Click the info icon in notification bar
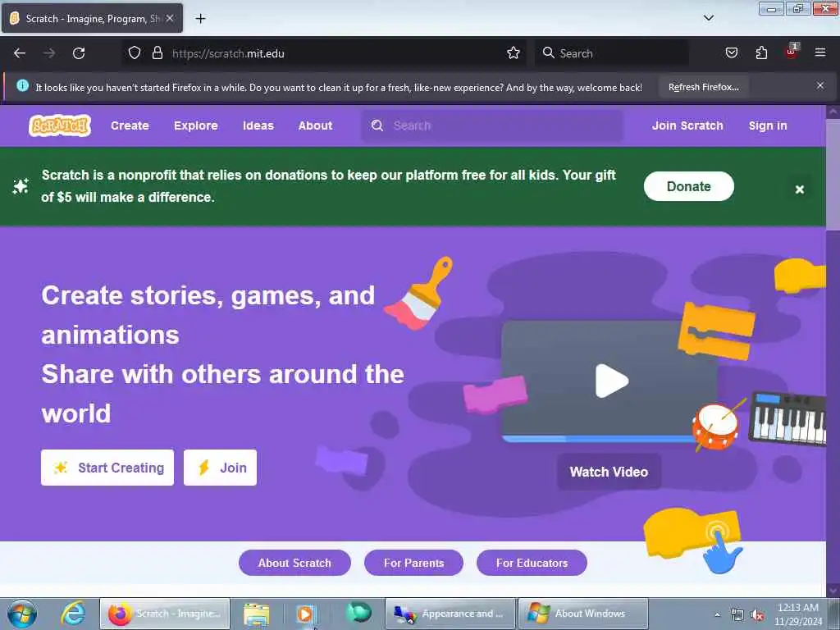840x630 pixels. coord(22,85)
